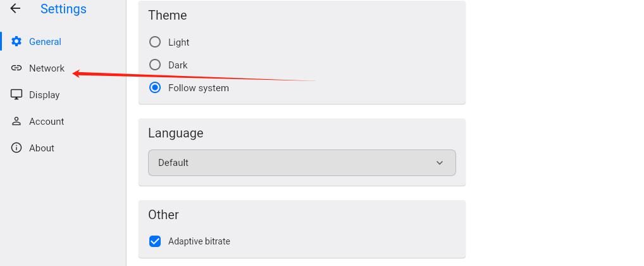Choose the Follow system theme option
This screenshot has width=644, height=266.
155,88
